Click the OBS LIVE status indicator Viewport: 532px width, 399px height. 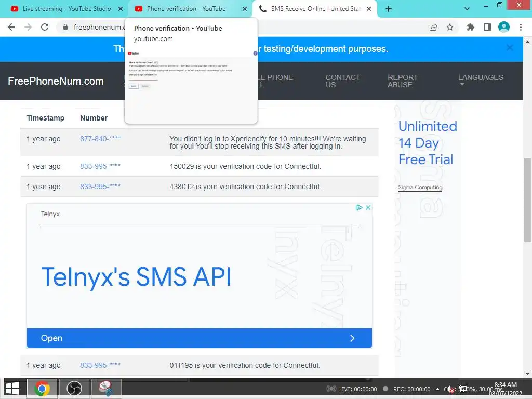[x=352, y=389]
